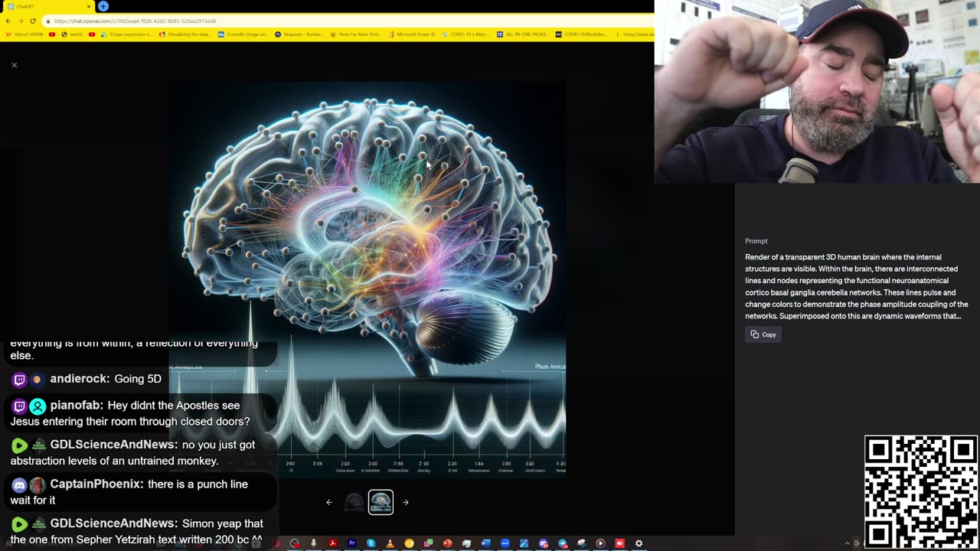Open the 'watch' bookmark

coord(71,34)
